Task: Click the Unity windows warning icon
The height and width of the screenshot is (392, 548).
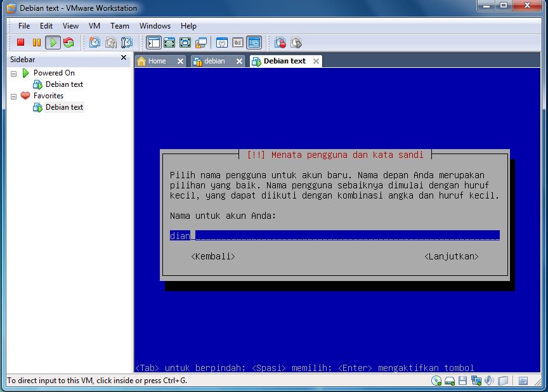Action: tap(201, 42)
